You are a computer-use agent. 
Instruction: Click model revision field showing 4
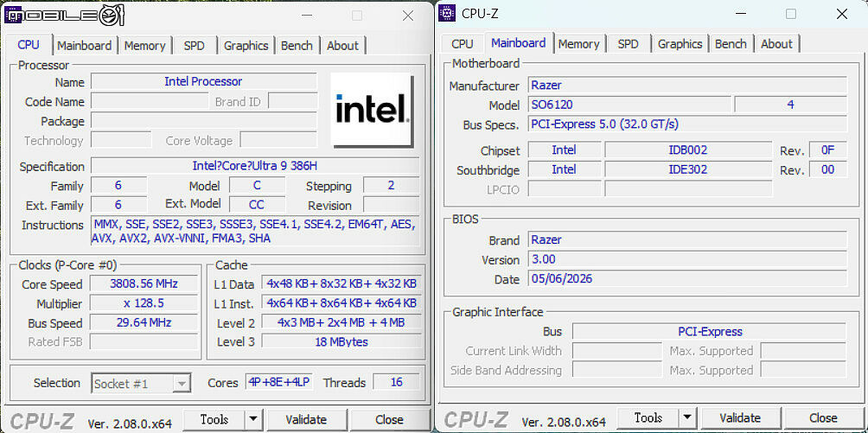tap(790, 104)
